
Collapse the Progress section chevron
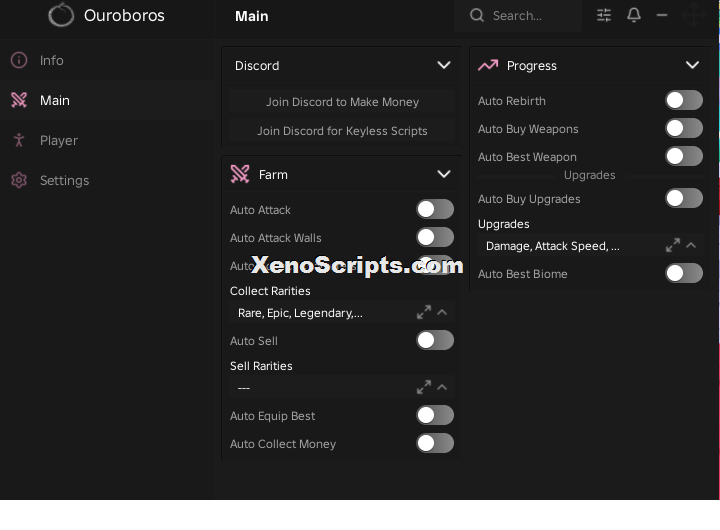click(692, 65)
